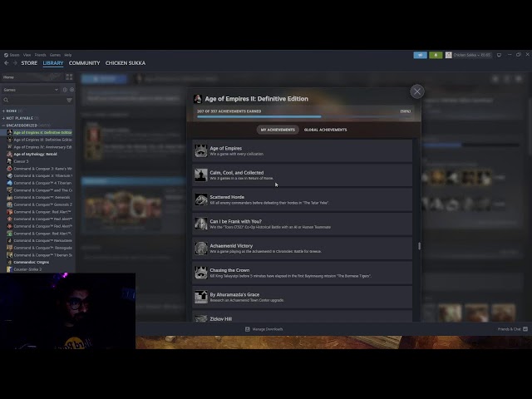532x399 pixels.
Task: Go back with the back arrow
Action: (7, 63)
